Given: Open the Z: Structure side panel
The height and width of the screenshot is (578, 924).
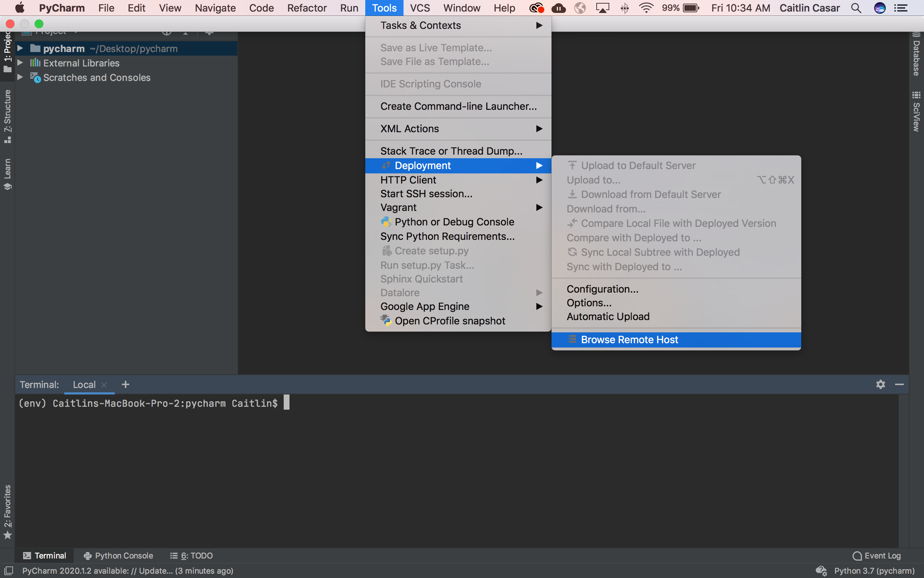Looking at the screenshot, I should pos(8,116).
